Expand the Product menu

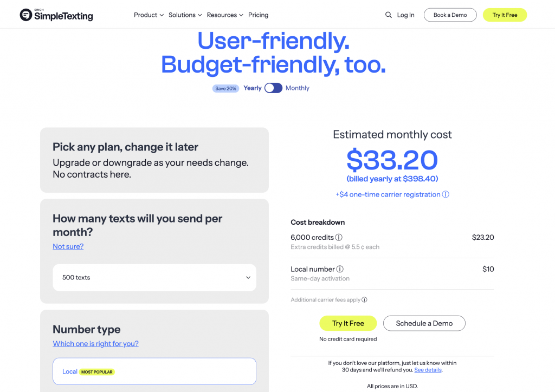tap(149, 15)
